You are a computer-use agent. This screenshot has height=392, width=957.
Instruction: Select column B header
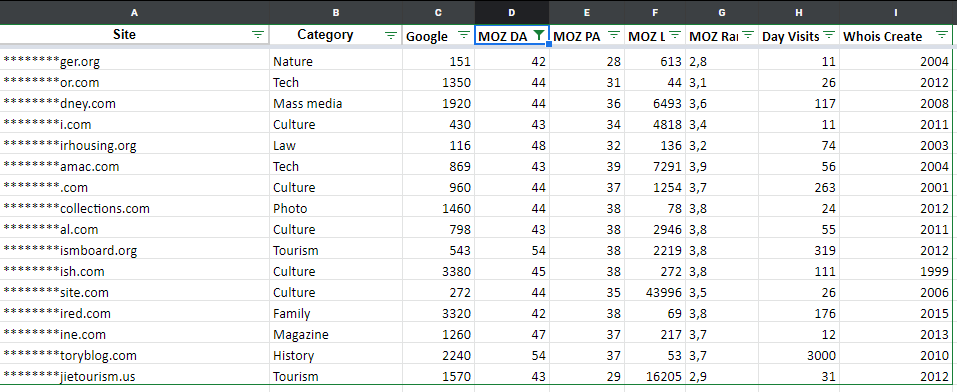[336, 12]
